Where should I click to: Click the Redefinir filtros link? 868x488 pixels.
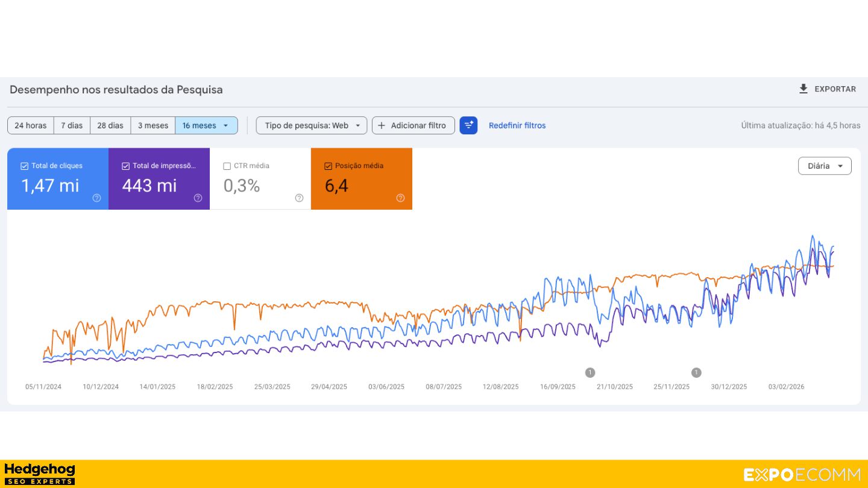pos(517,125)
